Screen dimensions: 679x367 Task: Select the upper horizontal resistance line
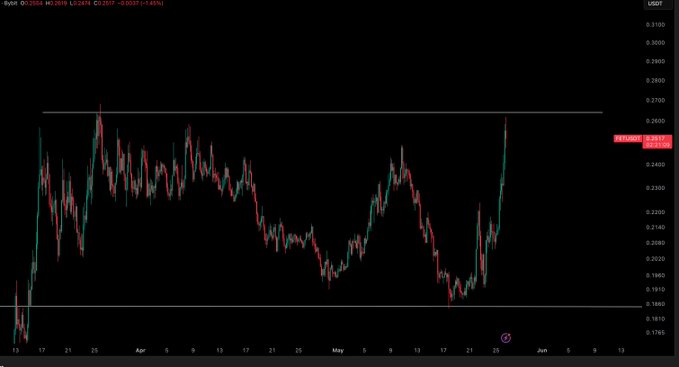322,113
